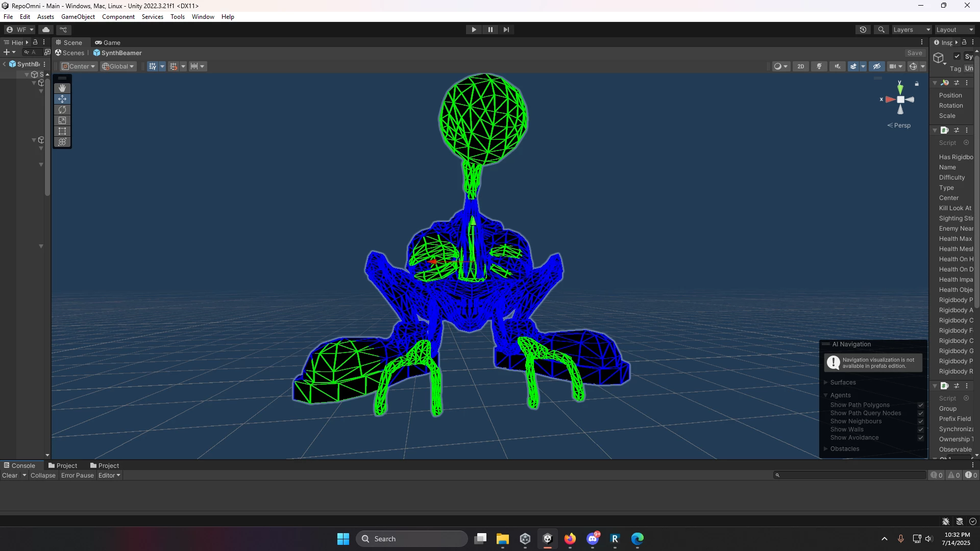980x551 pixels.
Task: Click the Transform component three-dot menu
Action: coord(967,83)
